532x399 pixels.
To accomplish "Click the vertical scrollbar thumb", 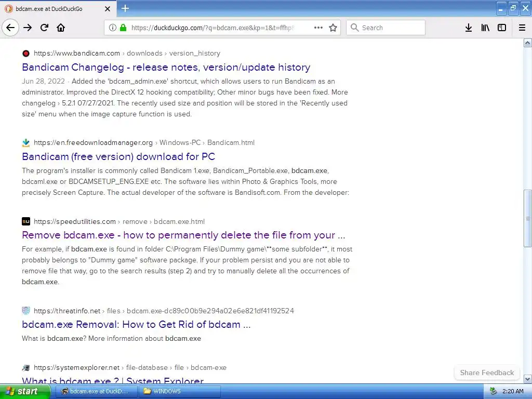I will (528, 218).
